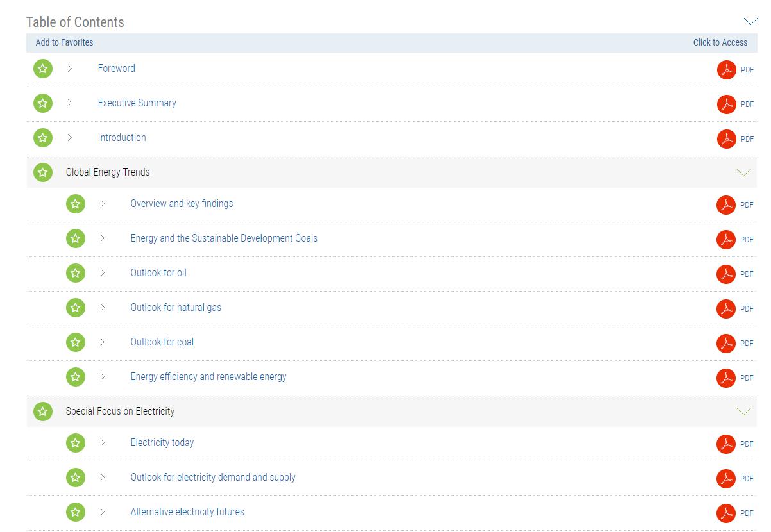The height and width of the screenshot is (532, 771).
Task: Open Energy and the Sustainable Development Goals
Action: pos(224,238)
